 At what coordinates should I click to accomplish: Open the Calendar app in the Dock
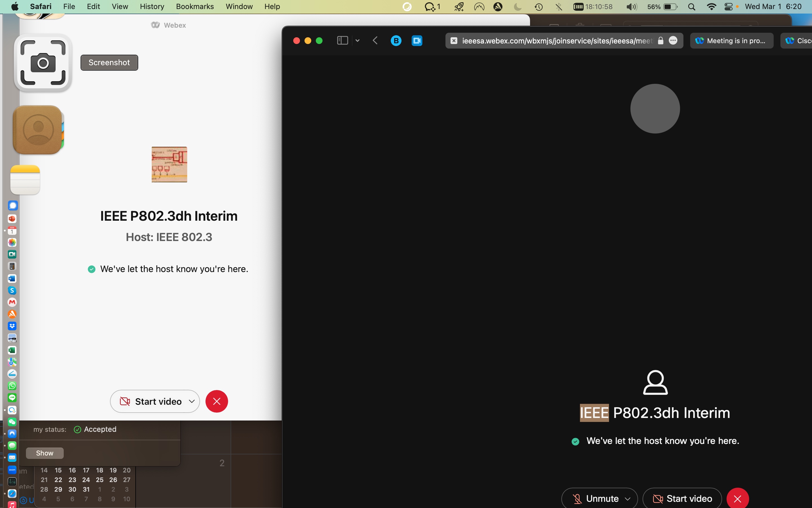tap(12, 231)
